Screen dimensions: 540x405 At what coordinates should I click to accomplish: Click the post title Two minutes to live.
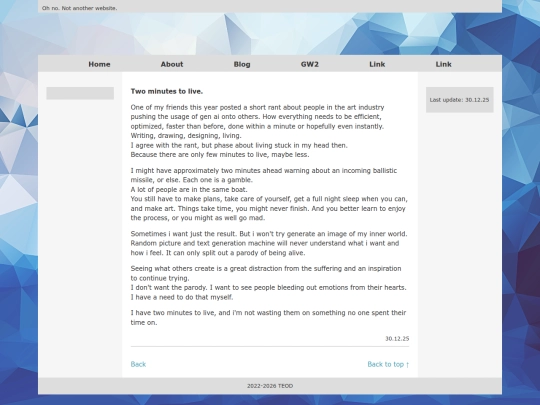click(x=167, y=91)
